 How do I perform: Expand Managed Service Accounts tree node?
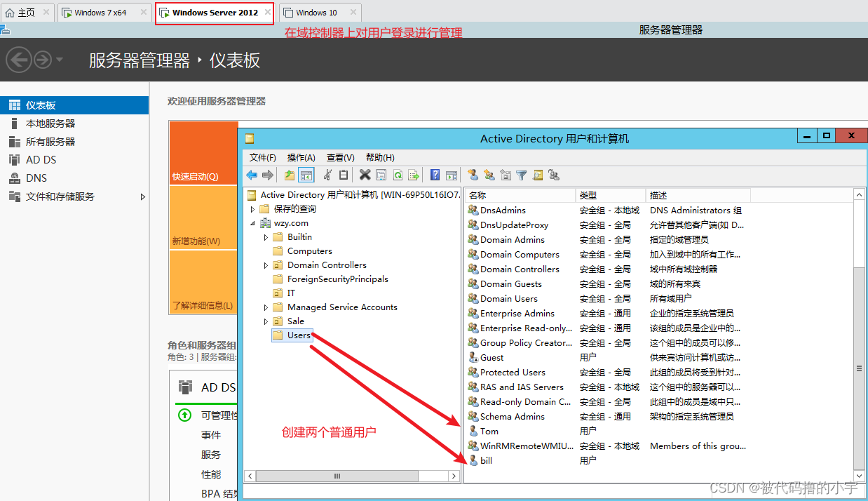[266, 307]
